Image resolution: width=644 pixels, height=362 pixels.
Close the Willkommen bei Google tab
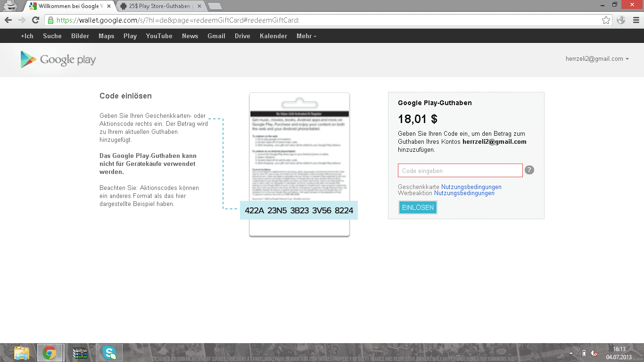tap(108, 6)
